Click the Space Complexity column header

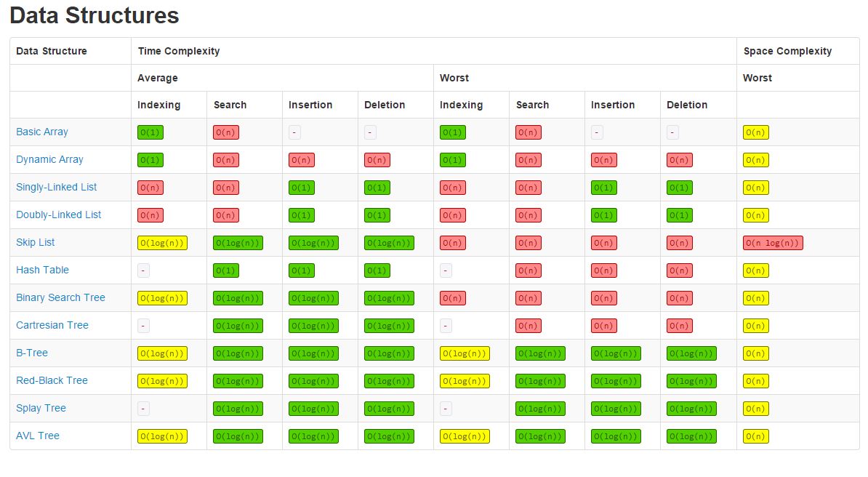(787, 51)
